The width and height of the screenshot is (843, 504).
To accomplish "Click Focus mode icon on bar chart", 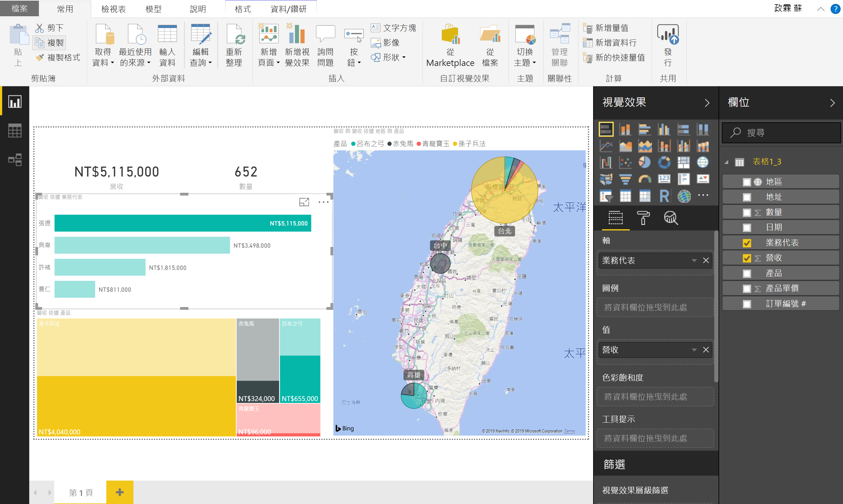I will pyautogui.click(x=304, y=202).
